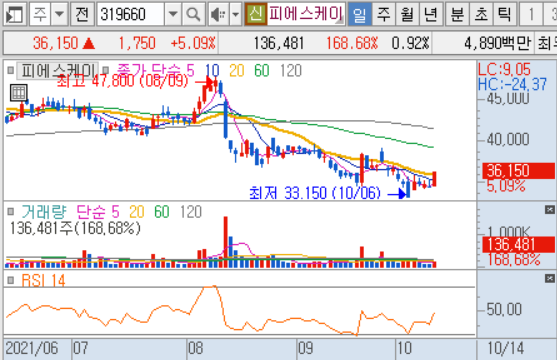Image resolution: width=557 pixels, height=360 pixels.
Task: Toggle the 거래량 volume legend box
Action: pyautogui.click(x=11, y=212)
